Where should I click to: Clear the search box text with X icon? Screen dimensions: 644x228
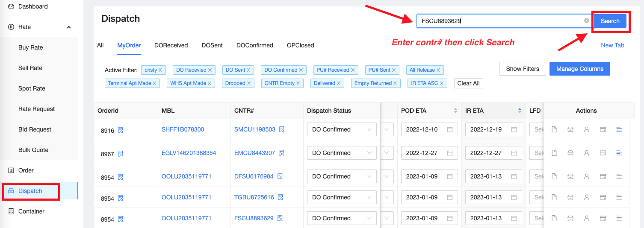tap(587, 20)
